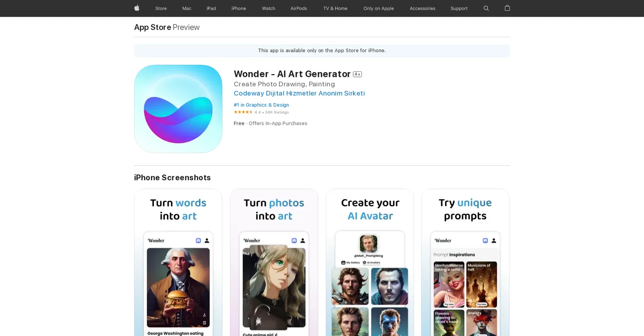Click the Apple logo in navigation bar
644x336 pixels.
137,8
